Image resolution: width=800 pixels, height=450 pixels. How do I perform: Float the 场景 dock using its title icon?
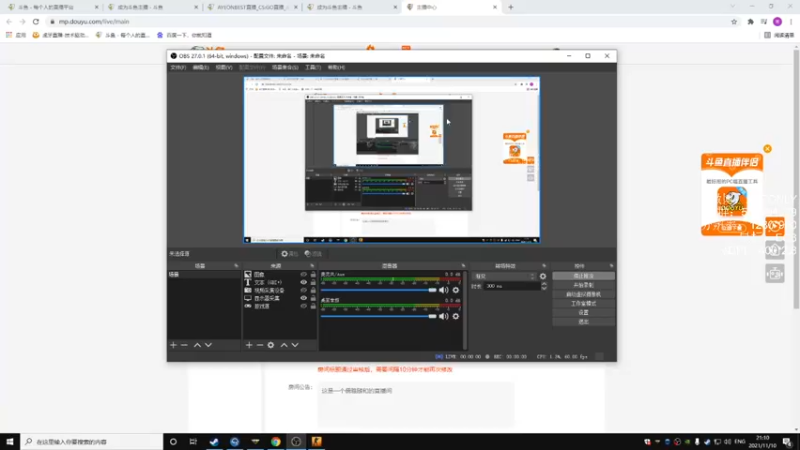[x=236, y=266]
